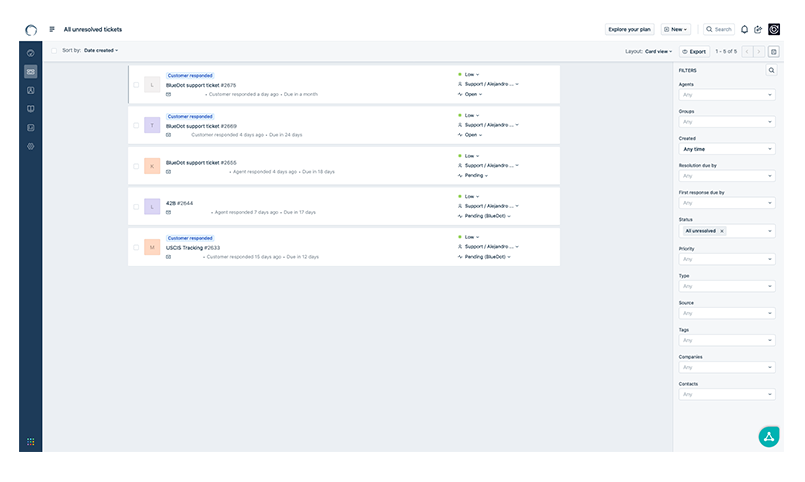
Task: Open the profile avatar menu
Action: (774, 29)
